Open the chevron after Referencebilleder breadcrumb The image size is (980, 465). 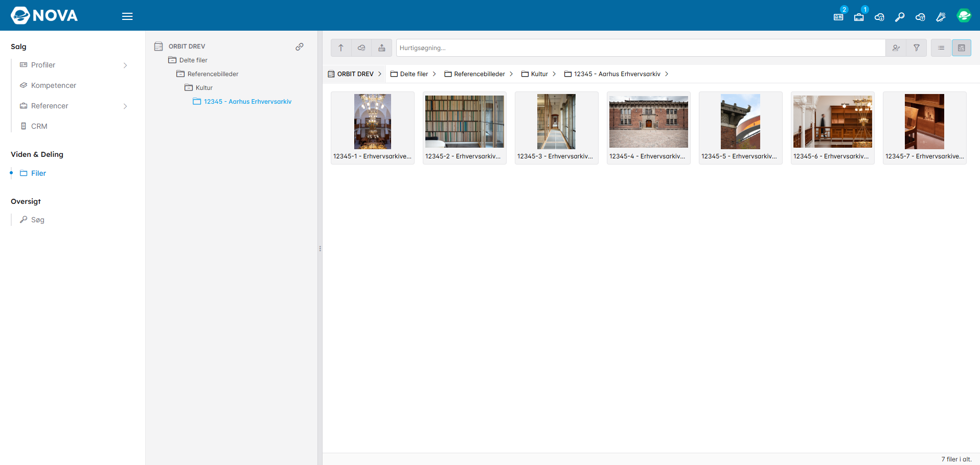pos(511,74)
